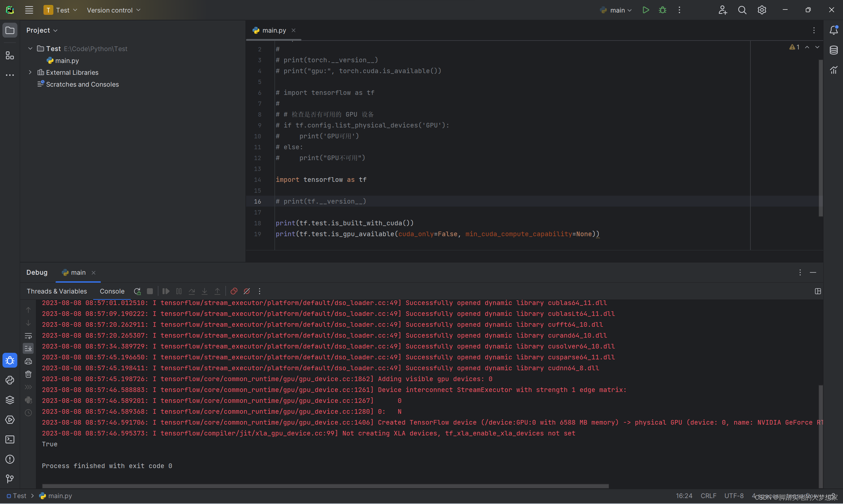
Task: Click the Rerun debug icon in the console toolbar
Action: click(x=137, y=292)
